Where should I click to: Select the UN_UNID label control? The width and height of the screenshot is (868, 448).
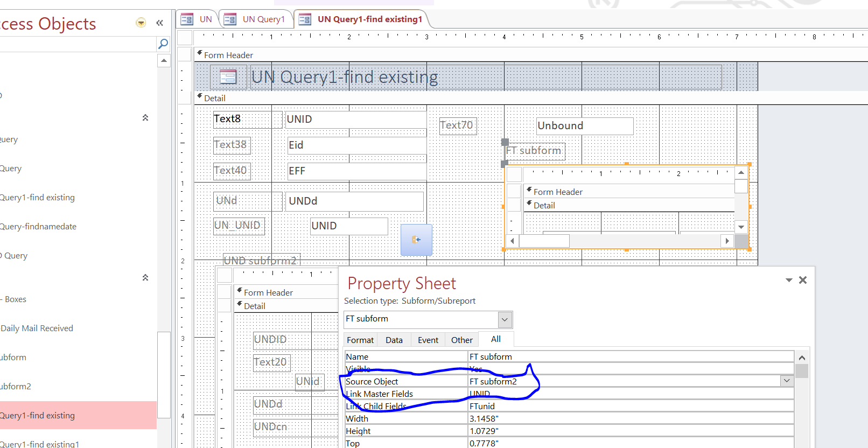[x=239, y=226]
